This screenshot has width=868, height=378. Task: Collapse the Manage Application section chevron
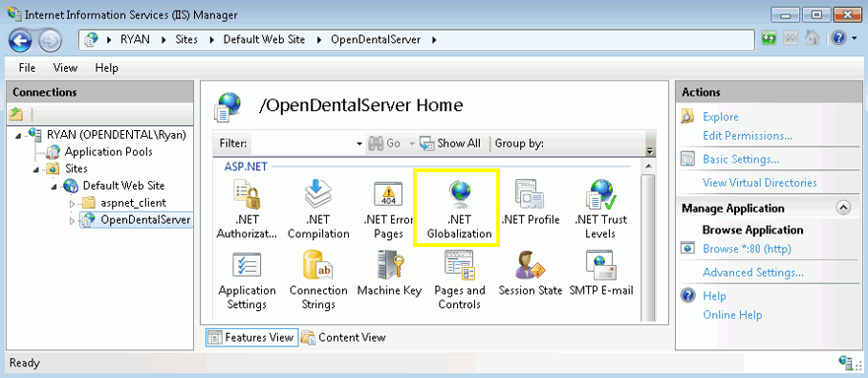tap(842, 208)
